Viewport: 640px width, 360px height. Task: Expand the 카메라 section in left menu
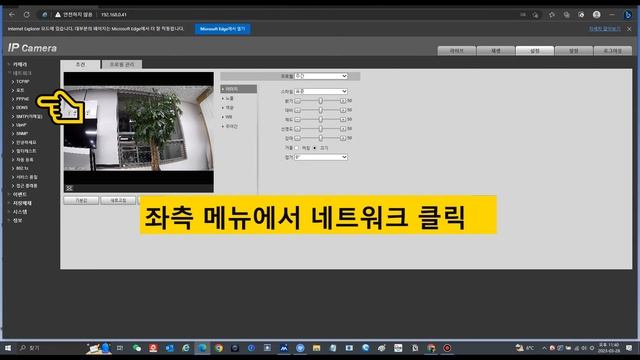pyautogui.click(x=20, y=64)
